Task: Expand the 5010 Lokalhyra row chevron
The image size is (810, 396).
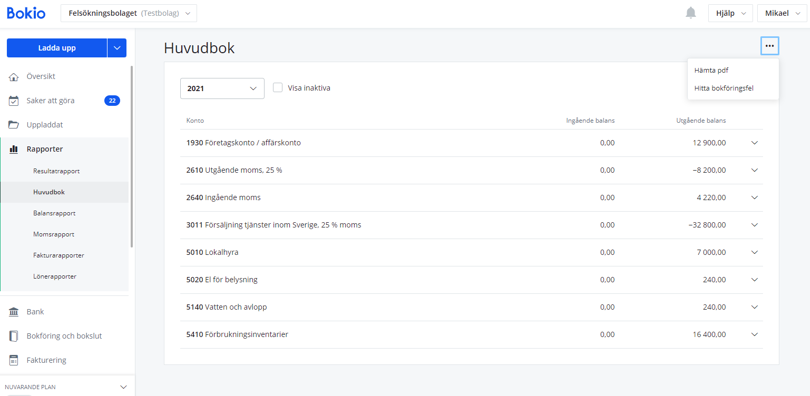Action: (754, 252)
